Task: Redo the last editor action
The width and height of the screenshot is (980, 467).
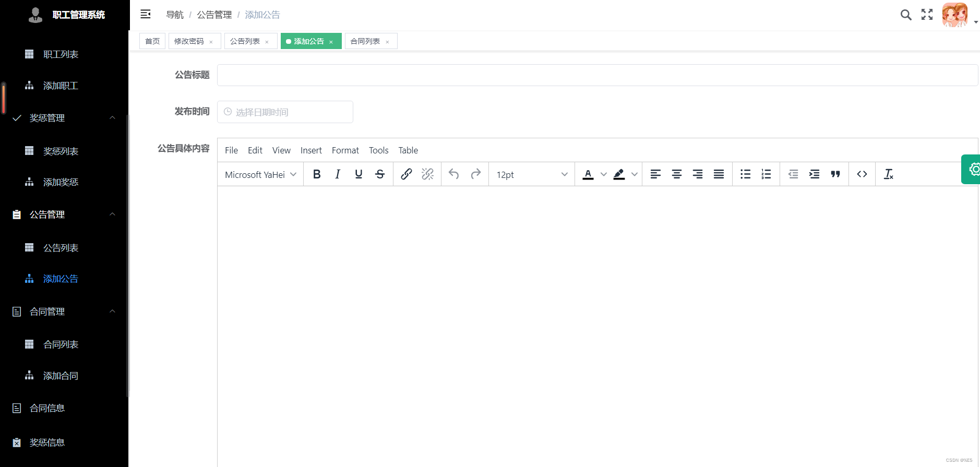Action: (x=475, y=174)
